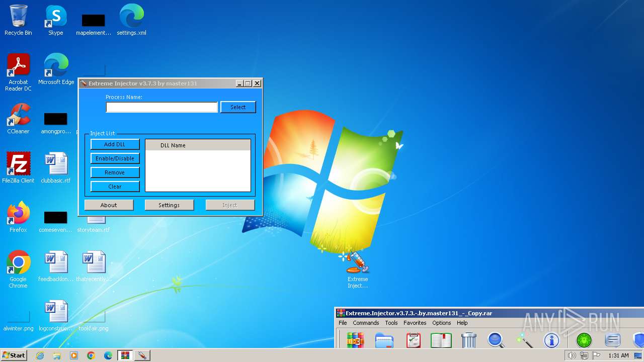The image size is (644, 362).
Task: Click the taskbar clock showing 1:31 AM
Action: [x=618, y=355]
